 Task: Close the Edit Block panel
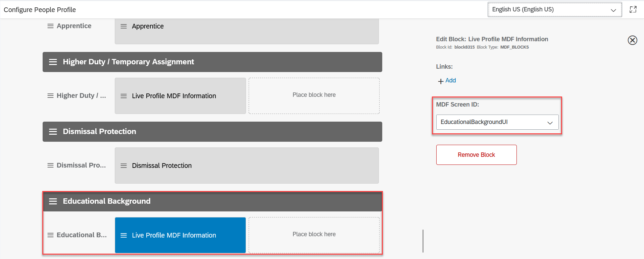coord(632,40)
